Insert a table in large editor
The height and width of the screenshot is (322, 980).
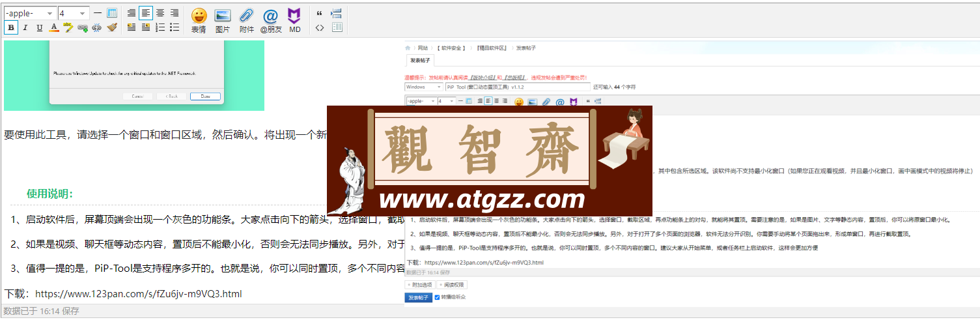(x=112, y=13)
